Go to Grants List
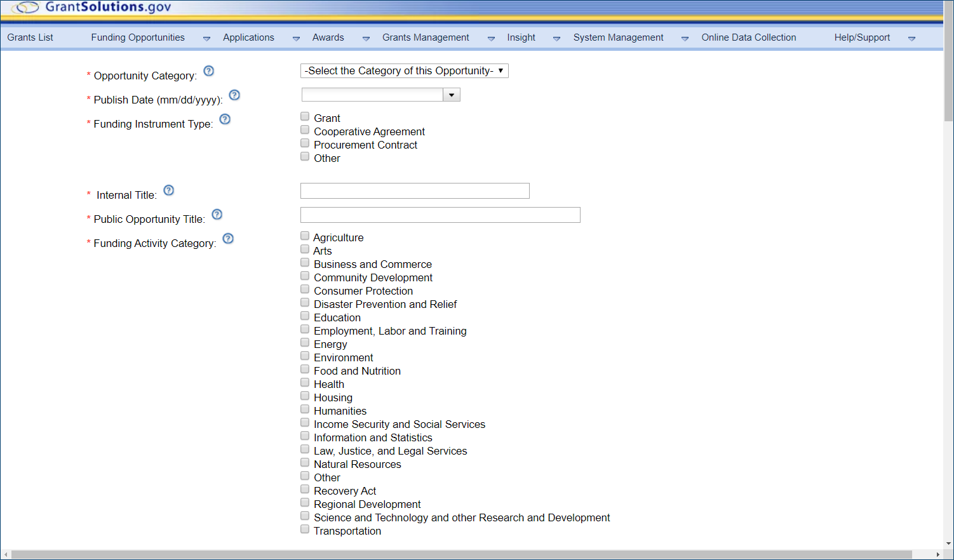Screen dimensions: 954x560 click(x=30, y=37)
